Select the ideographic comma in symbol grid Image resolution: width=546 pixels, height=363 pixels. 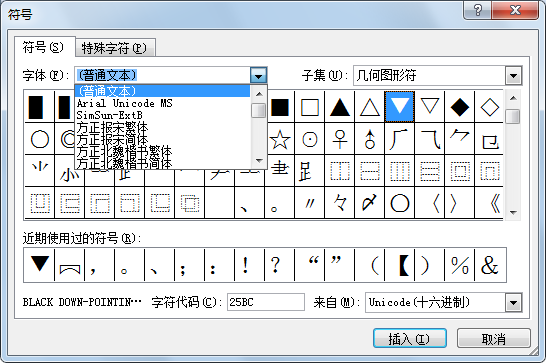click(x=250, y=203)
